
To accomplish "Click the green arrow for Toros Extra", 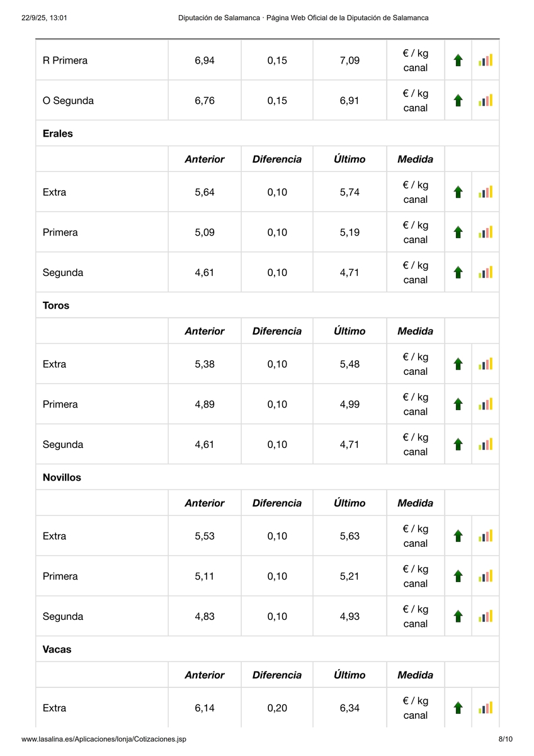I will [x=458, y=364].
